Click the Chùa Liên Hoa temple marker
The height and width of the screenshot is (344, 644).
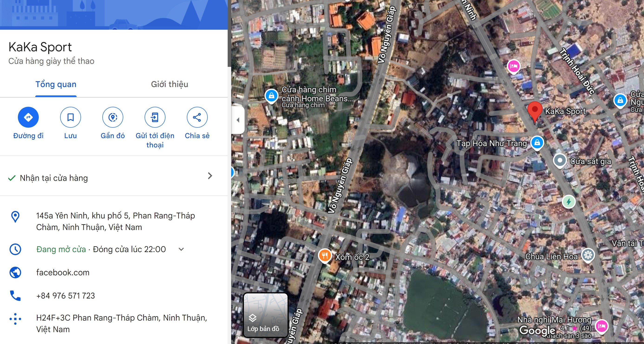(588, 256)
